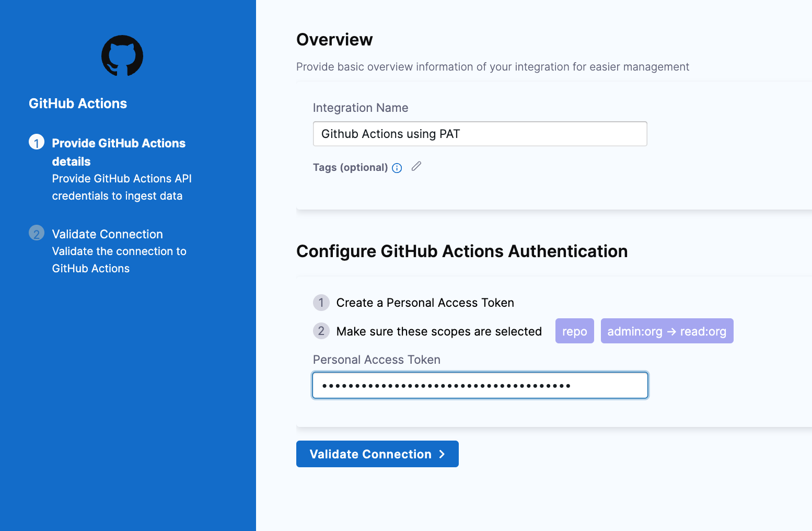Select step 1 circle in the sidebar
Viewport: 812px width, 531px height.
(36, 142)
